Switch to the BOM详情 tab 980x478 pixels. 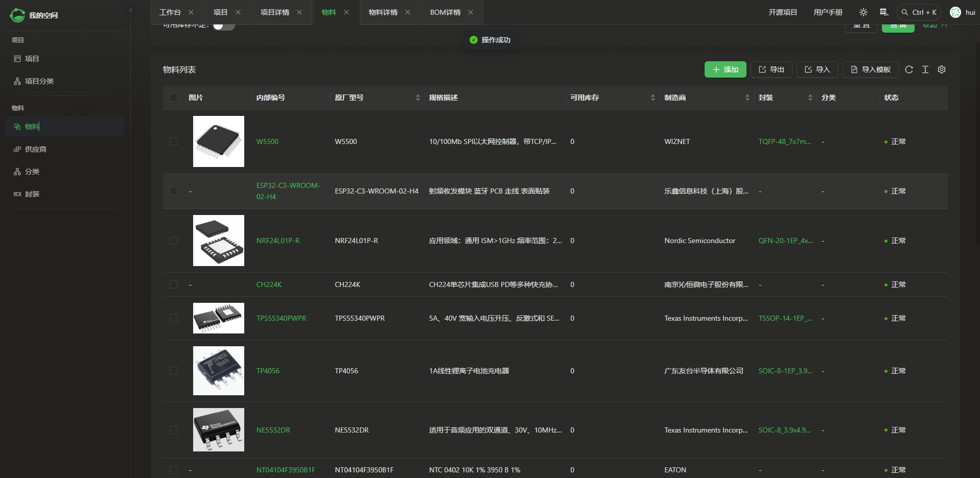[445, 12]
